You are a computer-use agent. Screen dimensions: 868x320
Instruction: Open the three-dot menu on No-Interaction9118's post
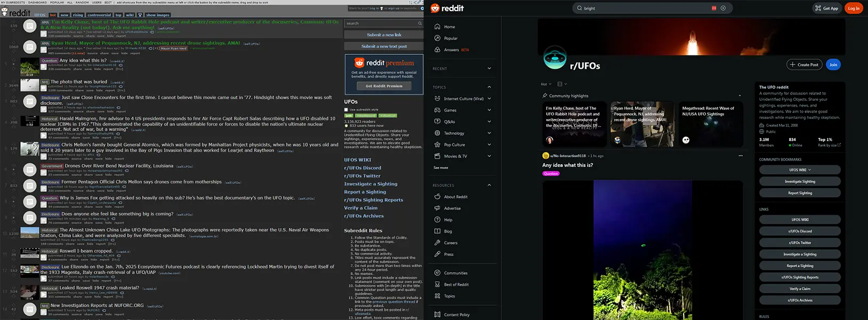[x=740, y=156]
